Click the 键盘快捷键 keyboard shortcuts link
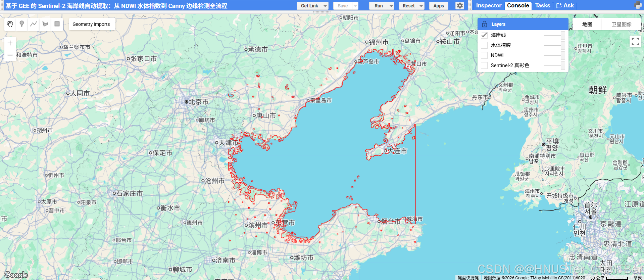 pyautogui.click(x=468, y=278)
